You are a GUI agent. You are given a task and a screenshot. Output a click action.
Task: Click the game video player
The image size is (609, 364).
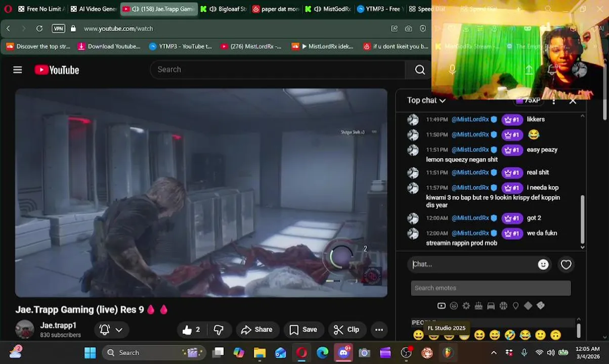pos(201,193)
